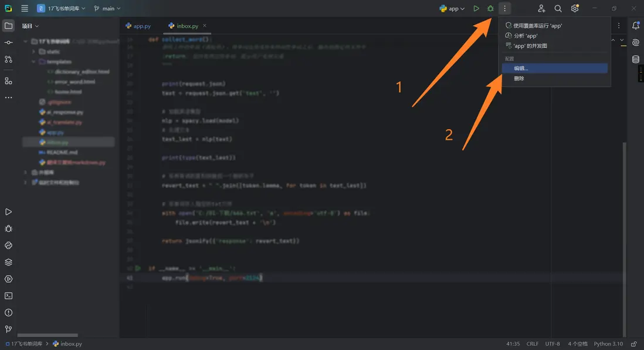
Task: Open error_word.html in the project tree
Action: 71,82
